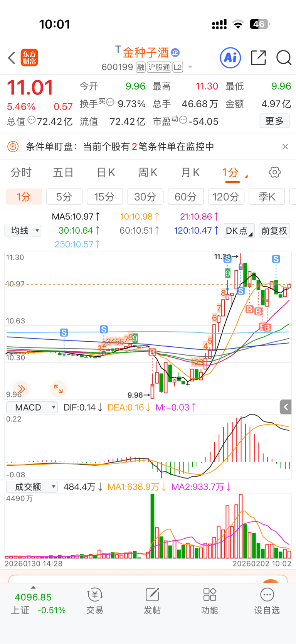This screenshot has height=644, width=296.
Task: Tap the 金种子酒 stock title
Action: (x=146, y=52)
